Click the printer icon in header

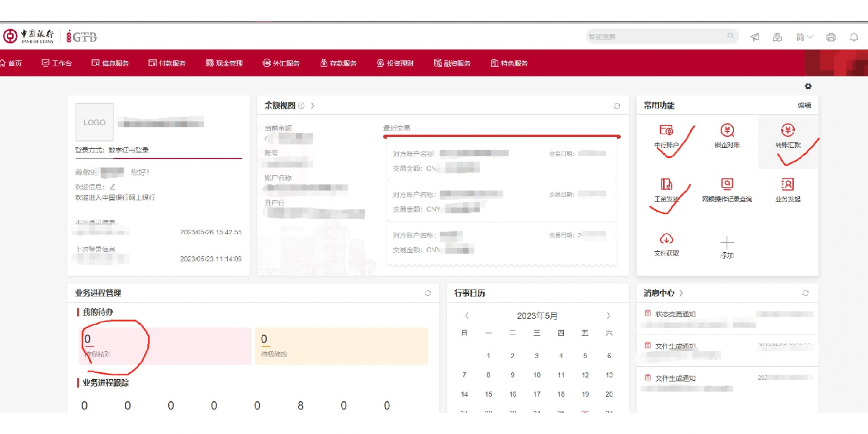[x=831, y=37]
